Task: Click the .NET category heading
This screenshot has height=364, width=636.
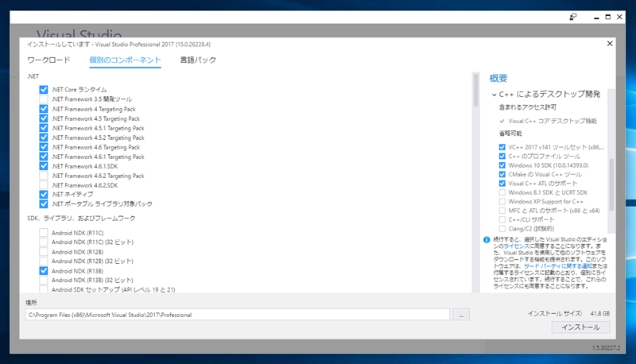Action: pyautogui.click(x=33, y=76)
